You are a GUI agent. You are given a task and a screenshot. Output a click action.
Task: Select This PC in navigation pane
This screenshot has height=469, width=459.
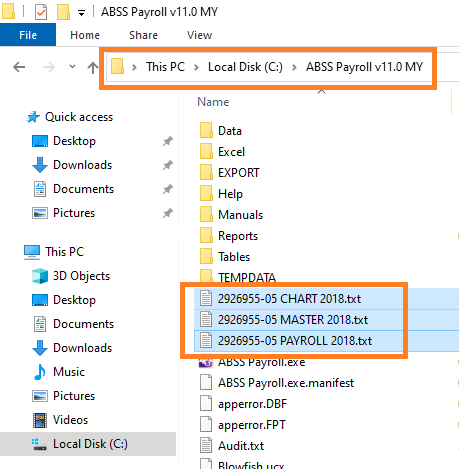(x=65, y=252)
